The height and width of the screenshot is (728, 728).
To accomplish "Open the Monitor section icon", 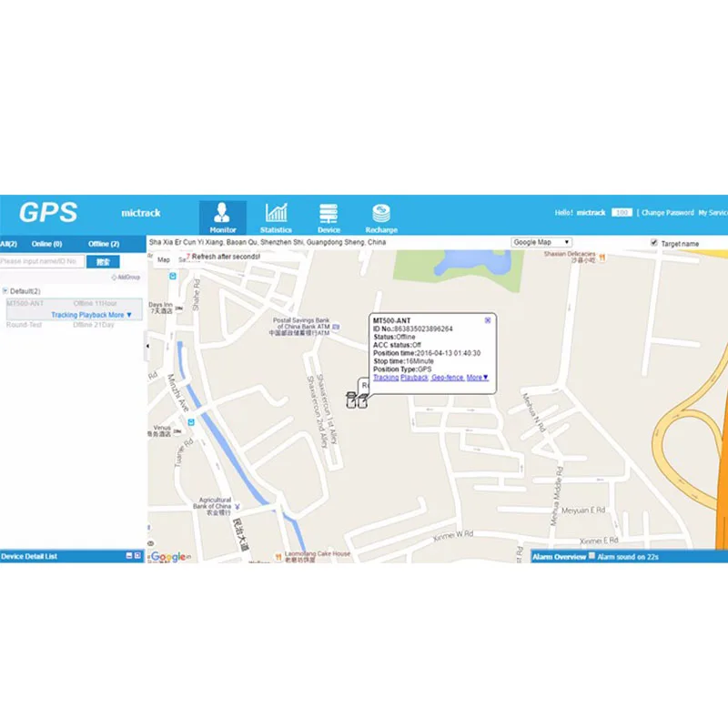I will click(222, 217).
